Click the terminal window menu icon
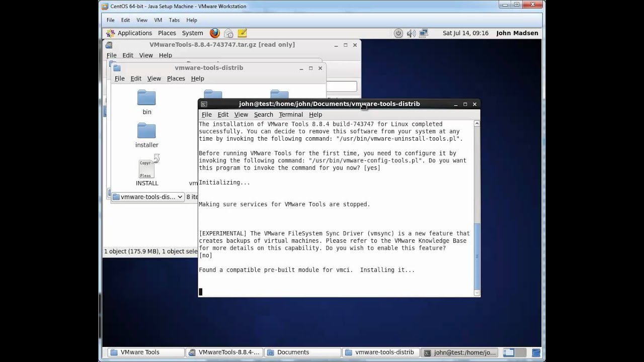644x362 pixels. [x=204, y=104]
